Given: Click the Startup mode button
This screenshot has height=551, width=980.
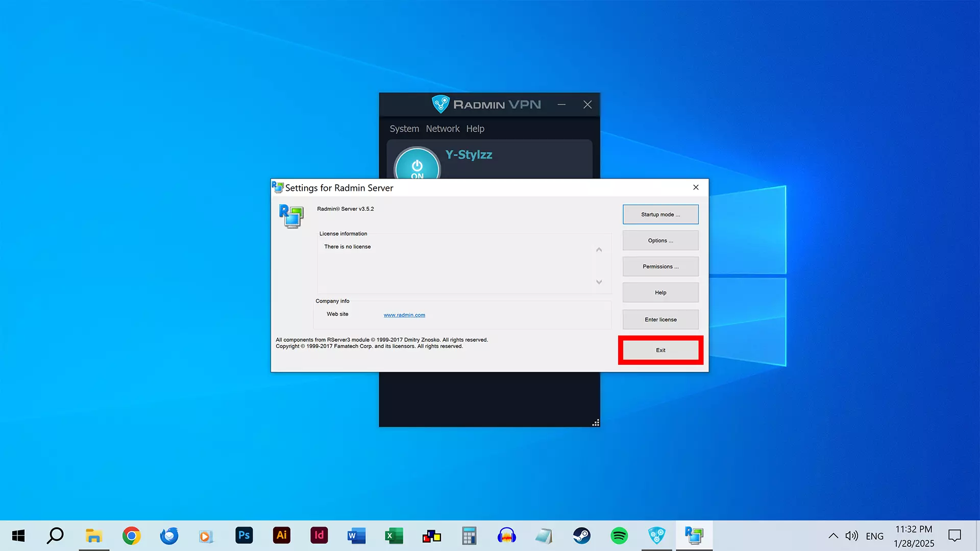Looking at the screenshot, I should (x=660, y=214).
